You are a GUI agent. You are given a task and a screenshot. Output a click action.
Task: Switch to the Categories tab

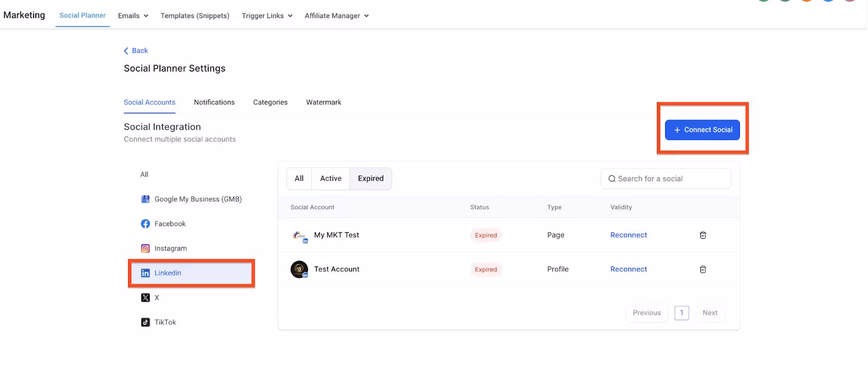click(x=270, y=102)
